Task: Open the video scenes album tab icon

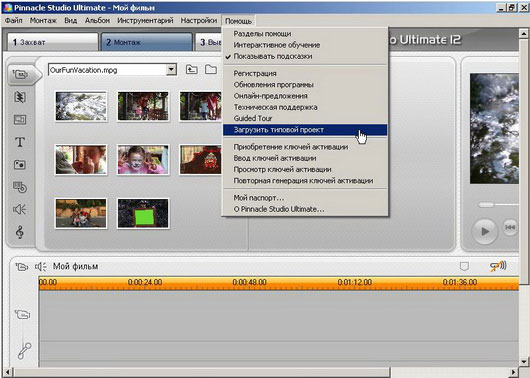Action: [21, 74]
